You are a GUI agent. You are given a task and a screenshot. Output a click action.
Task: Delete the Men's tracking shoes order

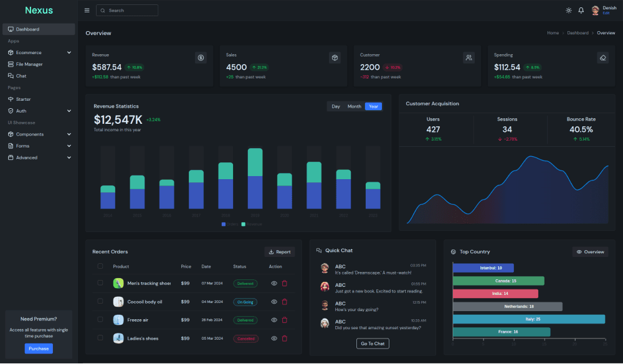pos(285,283)
